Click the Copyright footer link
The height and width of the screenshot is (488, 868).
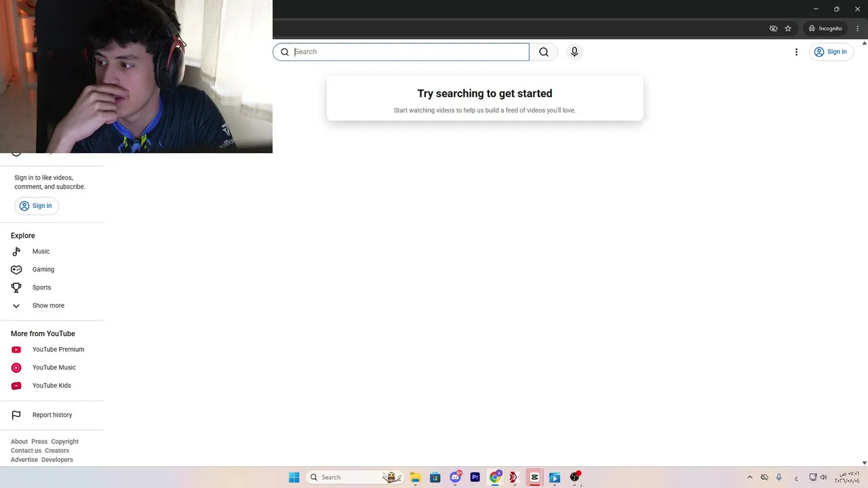coord(65,441)
